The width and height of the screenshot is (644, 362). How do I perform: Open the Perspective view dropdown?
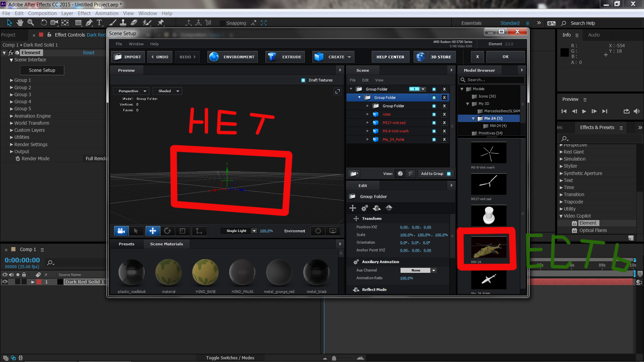pyautogui.click(x=131, y=91)
